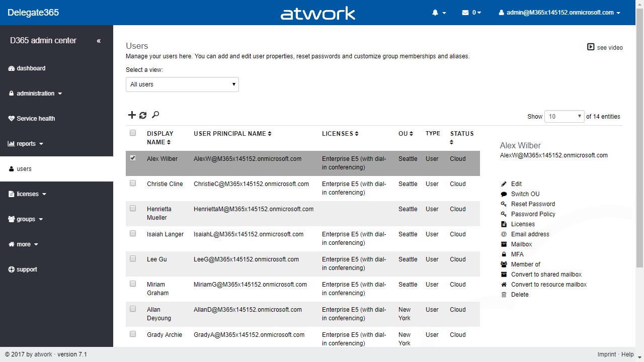Check the Allan Deyoung row checkbox
The height and width of the screenshot is (362, 644).
click(x=133, y=309)
